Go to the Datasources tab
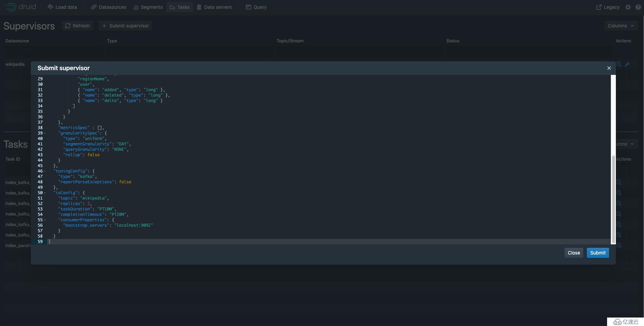The width and height of the screenshot is (644, 326). click(x=108, y=7)
